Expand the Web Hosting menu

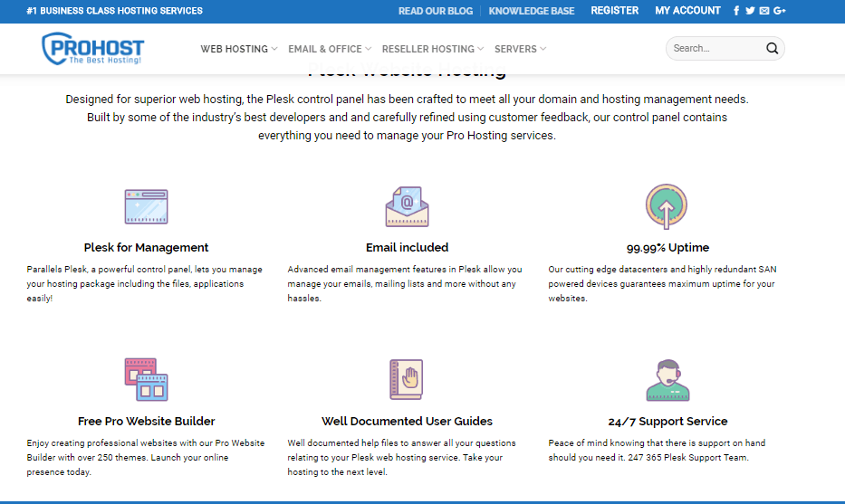tap(239, 49)
